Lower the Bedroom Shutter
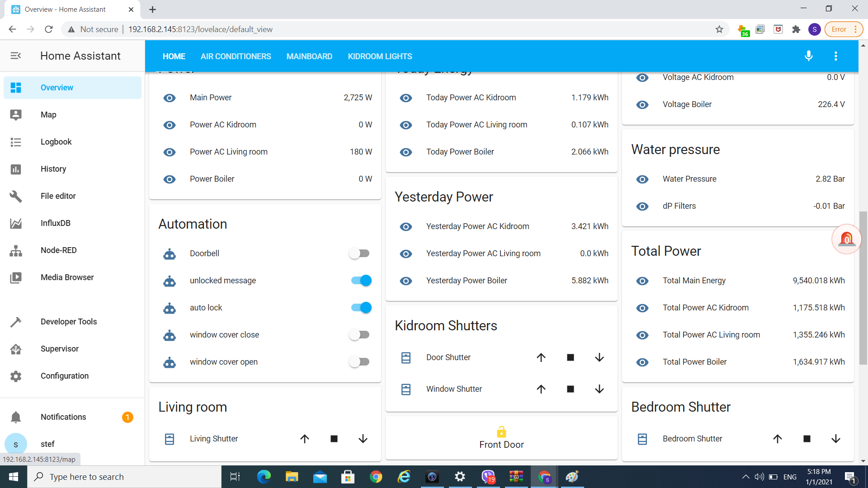Image resolution: width=868 pixels, height=488 pixels. point(836,439)
